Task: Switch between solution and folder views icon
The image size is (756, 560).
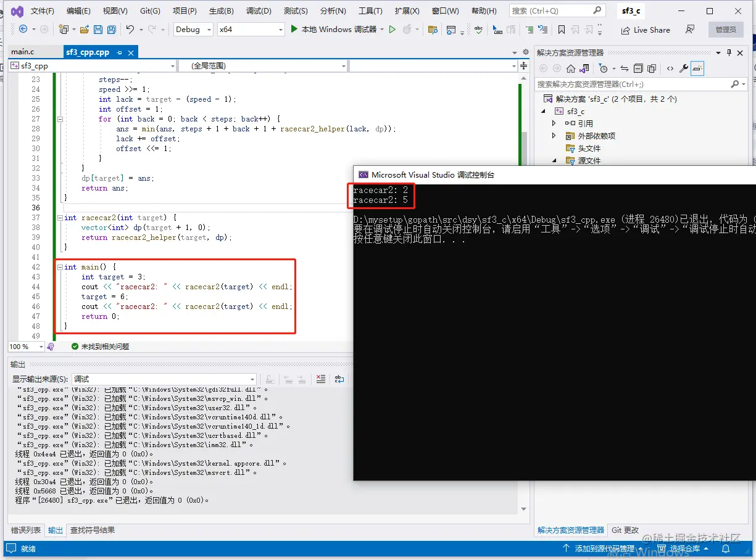Action: tap(584, 68)
